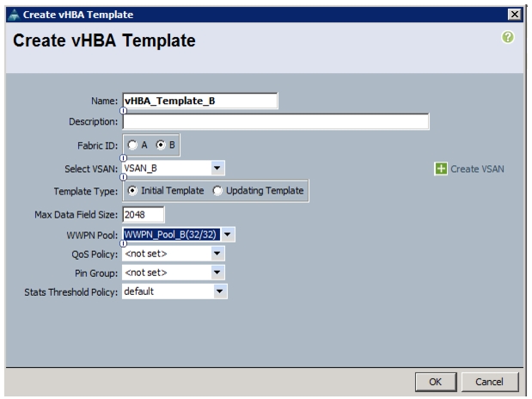Expand the QoS Policy dropdown
The image size is (532, 399).
(x=217, y=254)
